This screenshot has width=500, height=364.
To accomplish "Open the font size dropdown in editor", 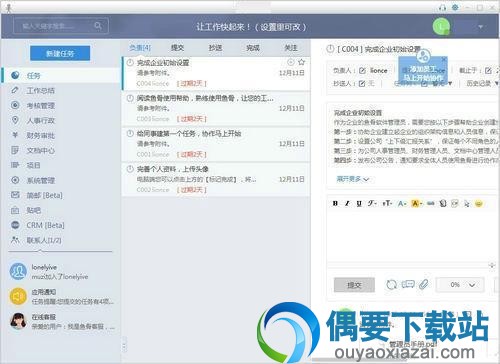I will (387, 203).
